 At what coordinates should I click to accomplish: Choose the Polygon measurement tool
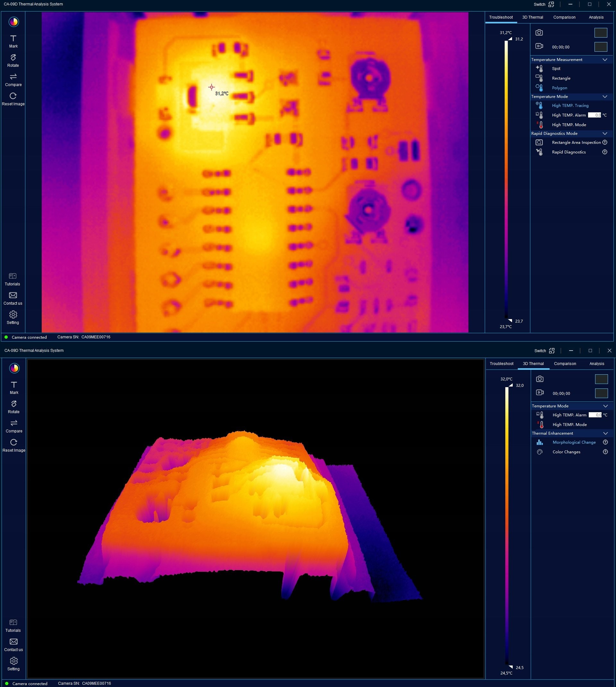click(x=559, y=88)
